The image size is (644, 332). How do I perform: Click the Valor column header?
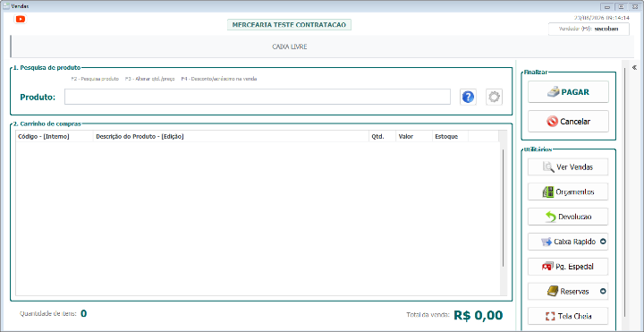tap(414, 136)
